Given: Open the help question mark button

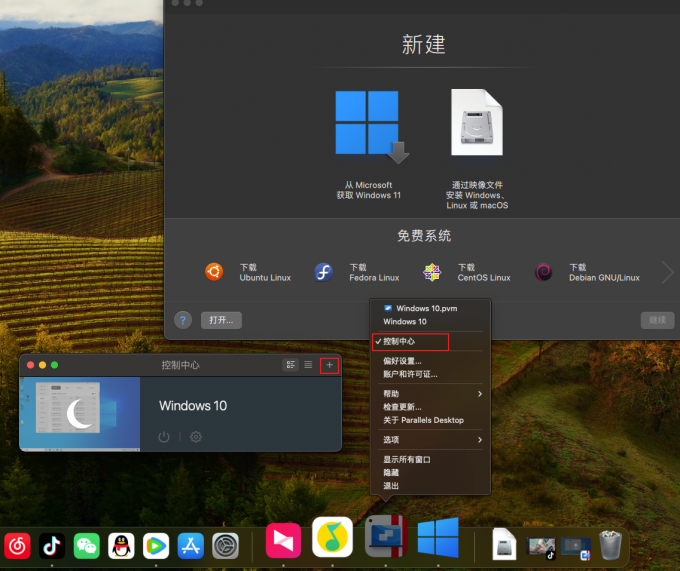Looking at the screenshot, I should click(x=182, y=320).
